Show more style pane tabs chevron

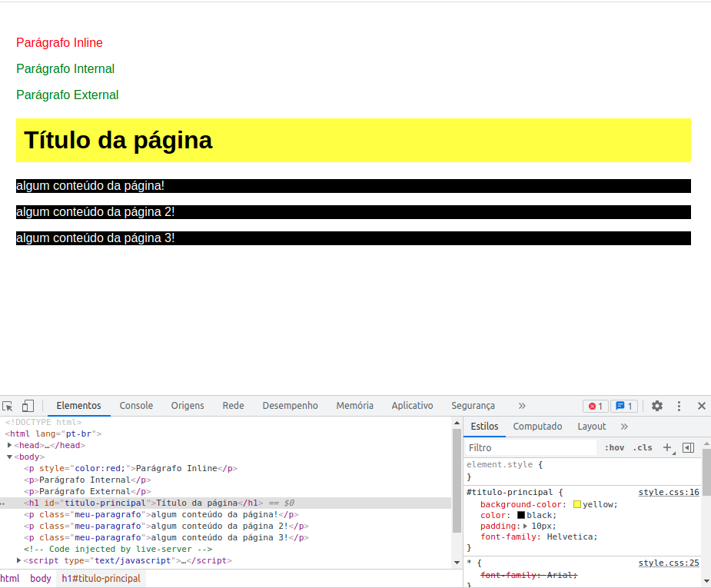(x=624, y=427)
